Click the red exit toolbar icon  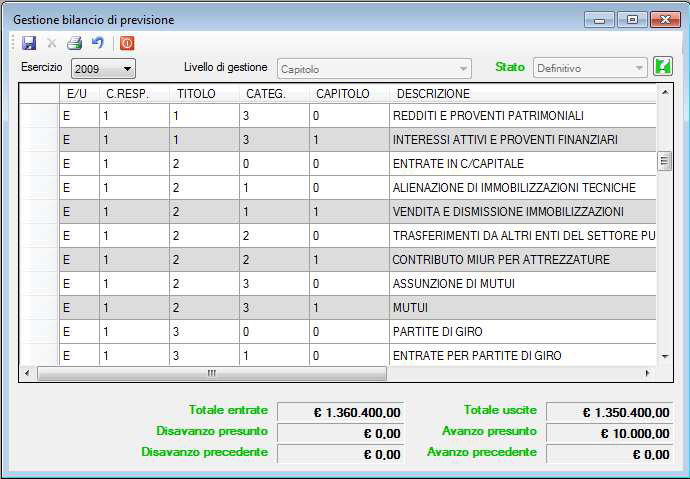(127, 43)
